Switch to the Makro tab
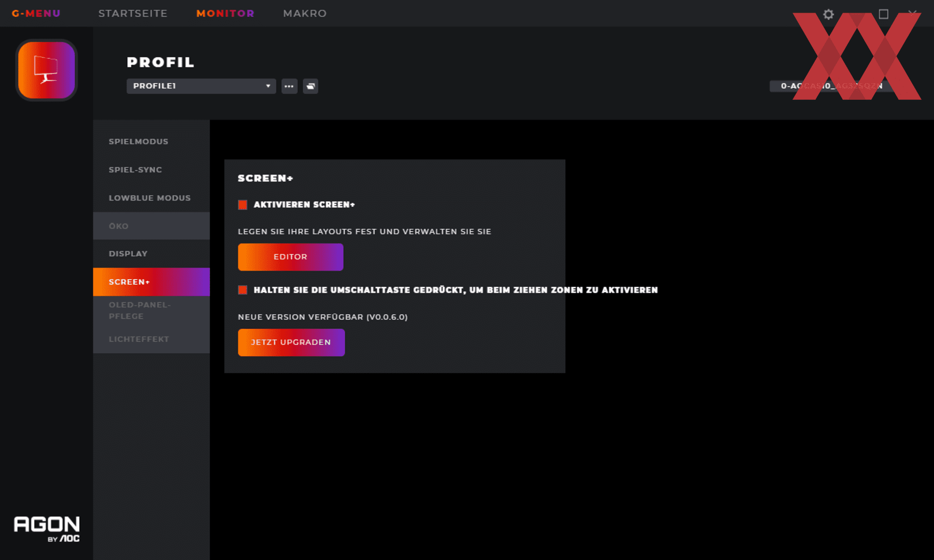 [x=305, y=14]
